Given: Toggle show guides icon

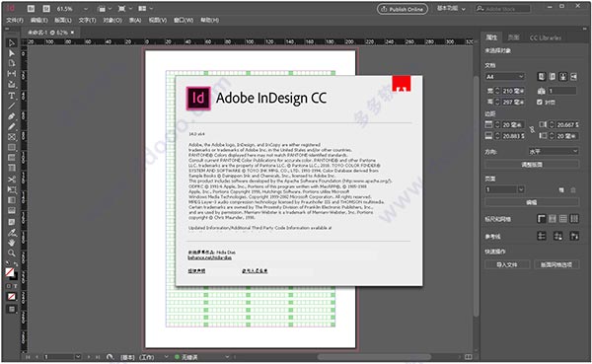Looking at the screenshot, I should pyautogui.click(x=542, y=237).
